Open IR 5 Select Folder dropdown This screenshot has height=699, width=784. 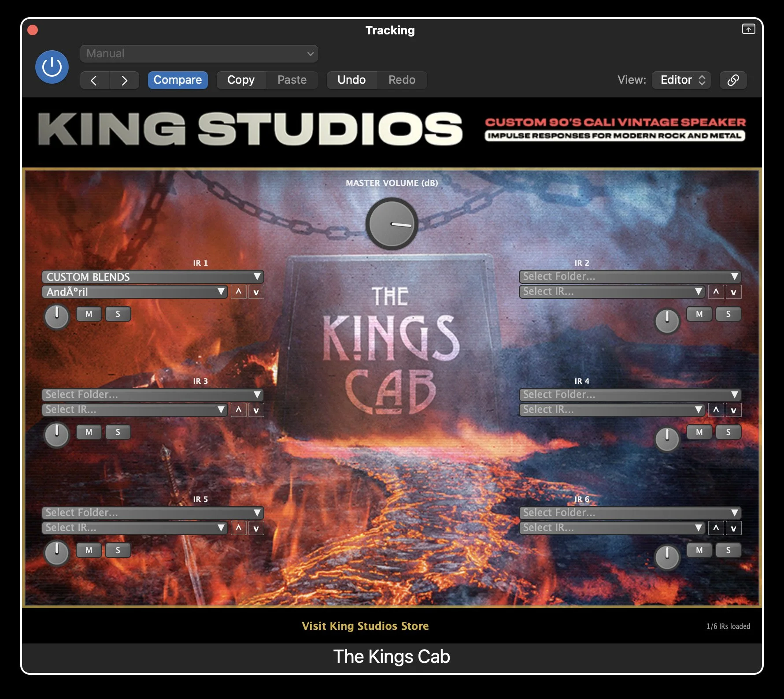[153, 513]
